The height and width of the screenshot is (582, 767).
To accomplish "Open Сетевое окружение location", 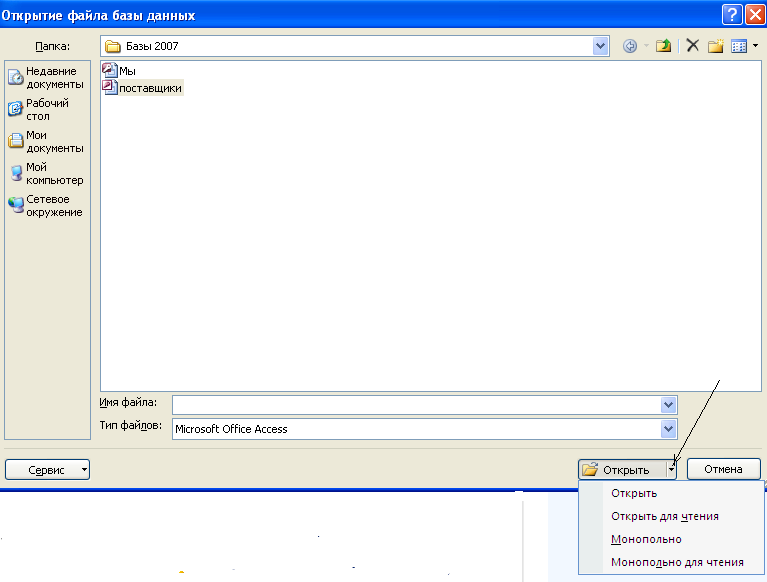I will pyautogui.click(x=47, y=206).
